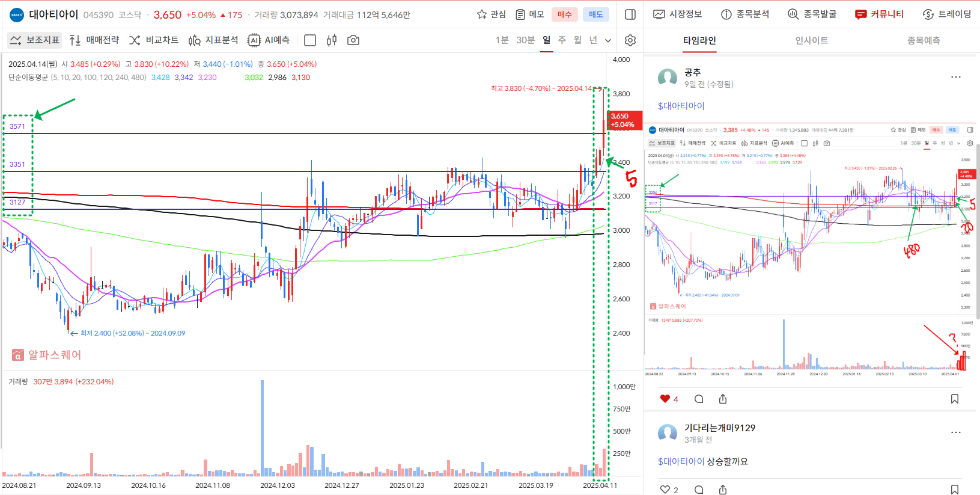
Task: Capture chart with camera icon
Action: [353, 40]
